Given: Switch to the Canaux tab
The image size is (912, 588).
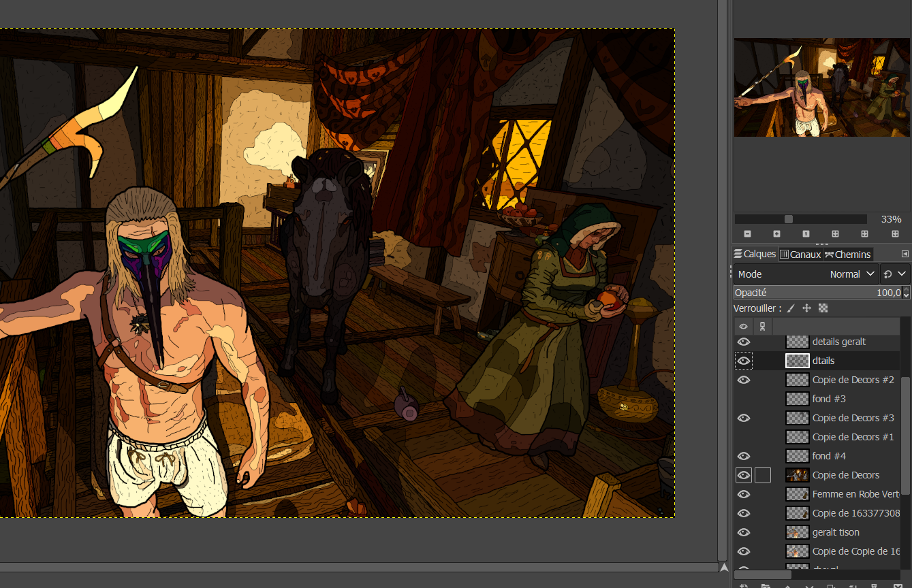Looking at the screenshot, I should [800, 254].
